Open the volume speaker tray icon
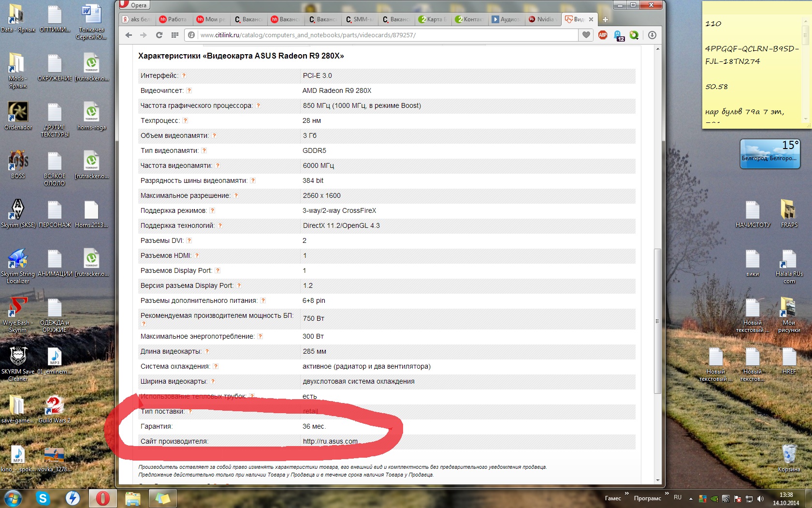Viewport: 812px width, 508px height. 761,498
